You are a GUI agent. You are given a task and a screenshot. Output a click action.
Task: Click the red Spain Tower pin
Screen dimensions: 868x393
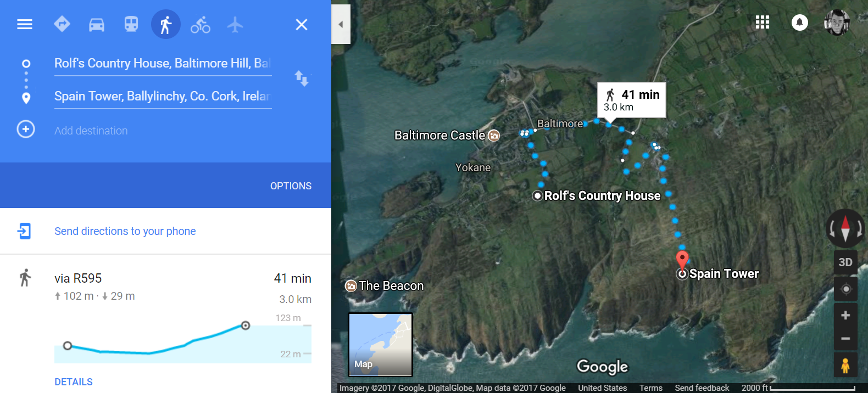(682, 260)
